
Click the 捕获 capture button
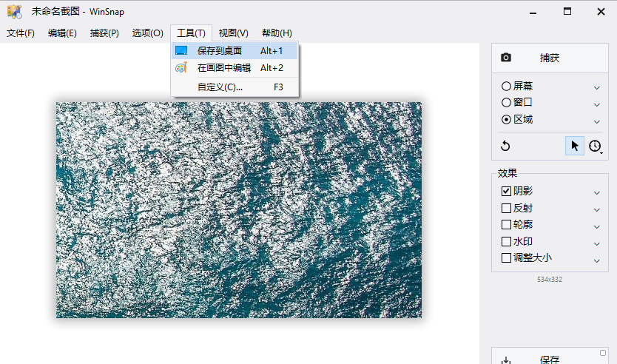click(x=550, y=58)
